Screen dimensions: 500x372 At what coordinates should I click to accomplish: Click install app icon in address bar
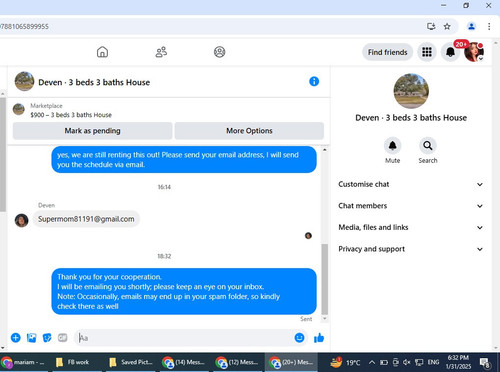pos(431,26)
